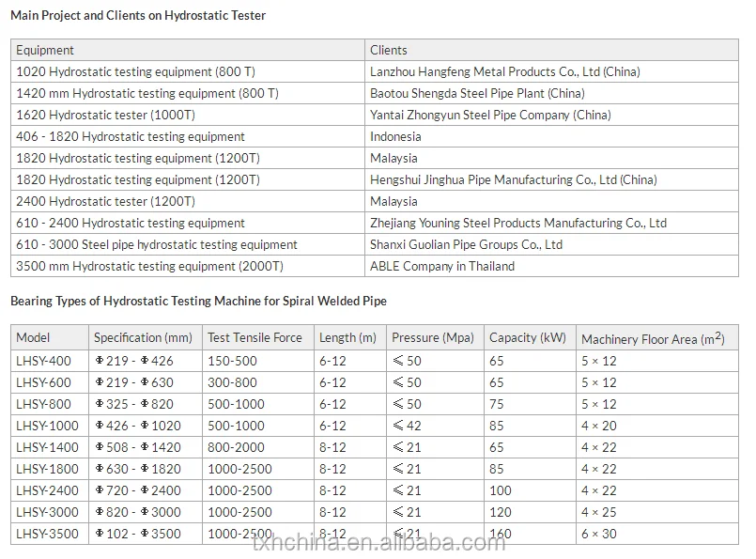Select Zhejiang Youning Steel Products cell
The height and width of the screenshot is (559, 756).
click(x=518, y=223)
